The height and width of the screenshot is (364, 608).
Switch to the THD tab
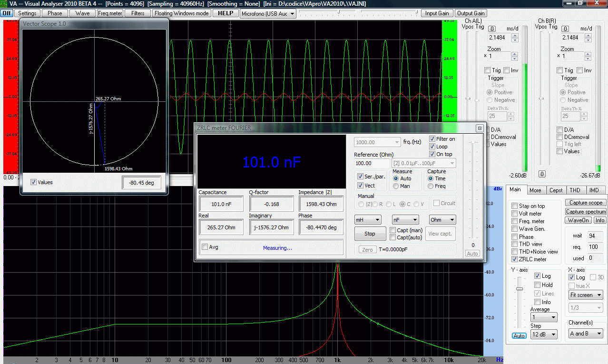point(575,190)
